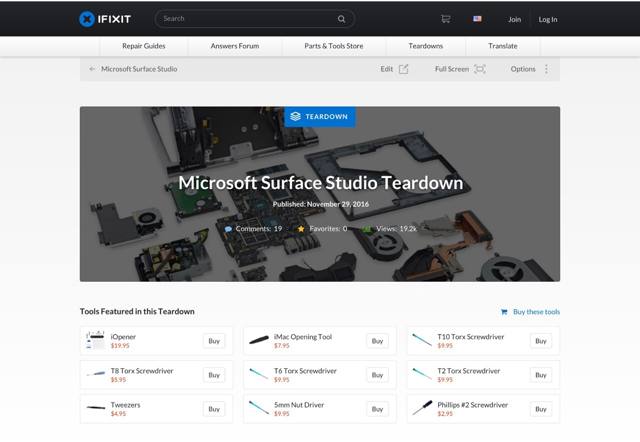Click the iMac Opening Tool thumbnail
The height and width of the screenshot is (442, 640).
pyautogui.click(x=258, y=341)
